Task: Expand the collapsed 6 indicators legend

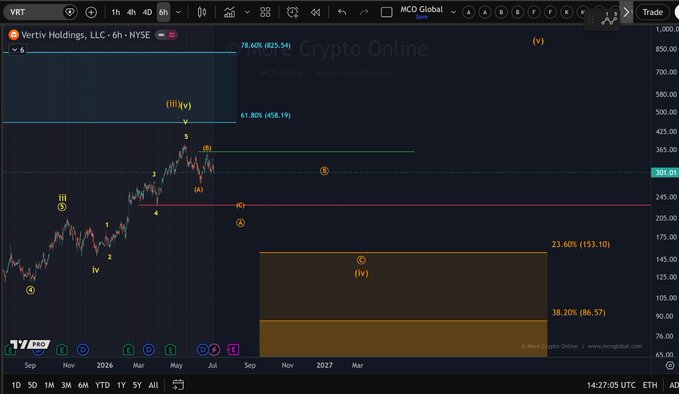Action: click(18, 50)
